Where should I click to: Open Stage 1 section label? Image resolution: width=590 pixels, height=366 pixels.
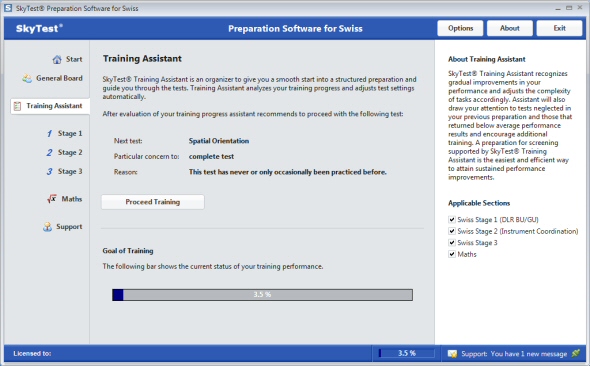(70, 134)
